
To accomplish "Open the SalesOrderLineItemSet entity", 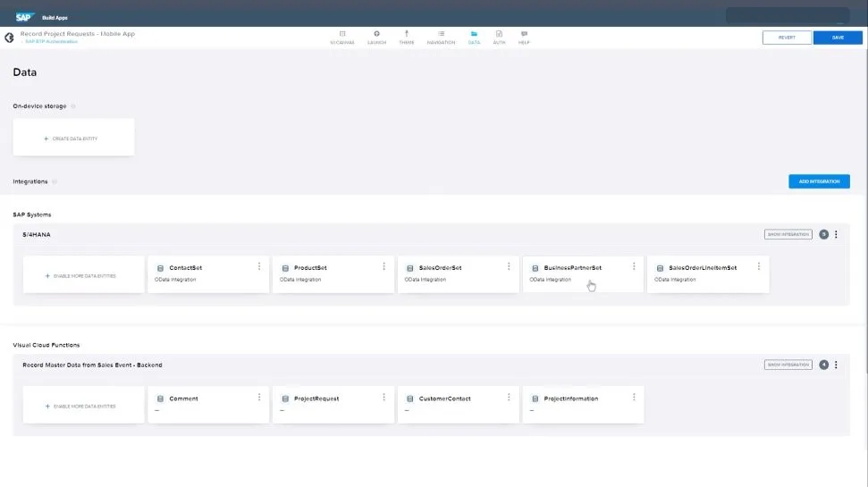I will click(708, 274).
